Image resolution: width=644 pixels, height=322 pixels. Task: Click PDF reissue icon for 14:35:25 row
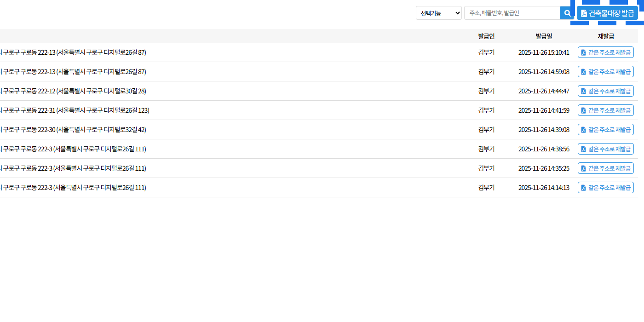click(x=583, y=168)
